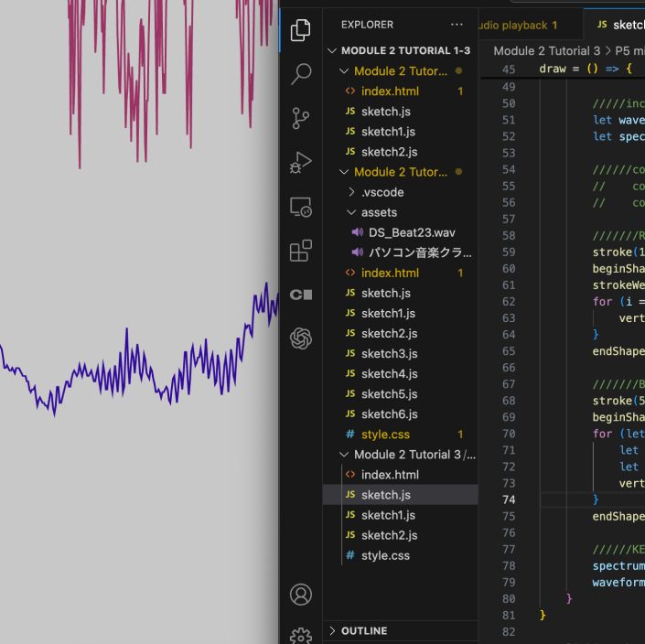Viewport: 645px width, 644px height.
Task: Open the Remote Explorer icon
Action: (x=301, y=207)
